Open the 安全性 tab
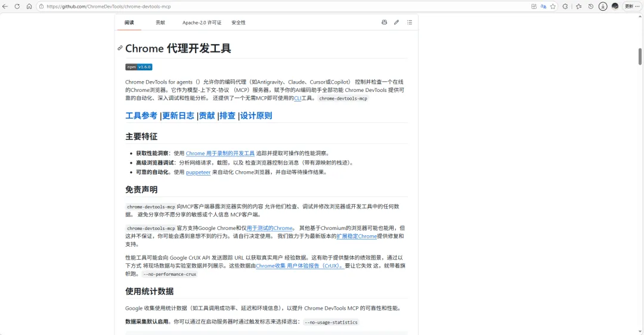644x335 pixels. point(238,23)
